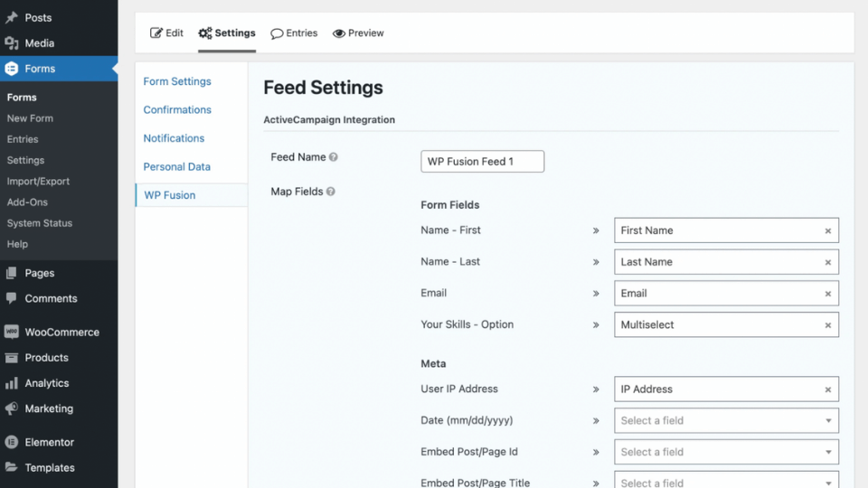868x488 pixels.
Task: Click the Products box icon in sidebar
Action: pos(11,358)
